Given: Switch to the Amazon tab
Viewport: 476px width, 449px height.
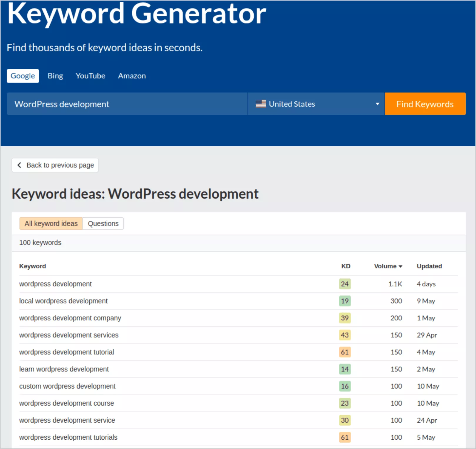Looking at the screenshot, I should (132, 76).
